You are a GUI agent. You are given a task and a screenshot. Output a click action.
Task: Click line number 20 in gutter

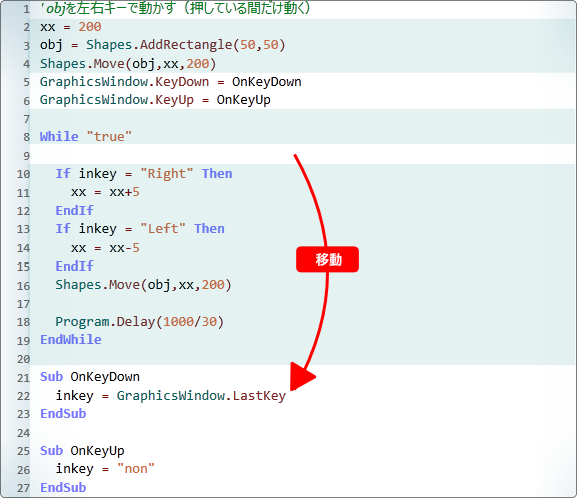(x=23, y=359)
